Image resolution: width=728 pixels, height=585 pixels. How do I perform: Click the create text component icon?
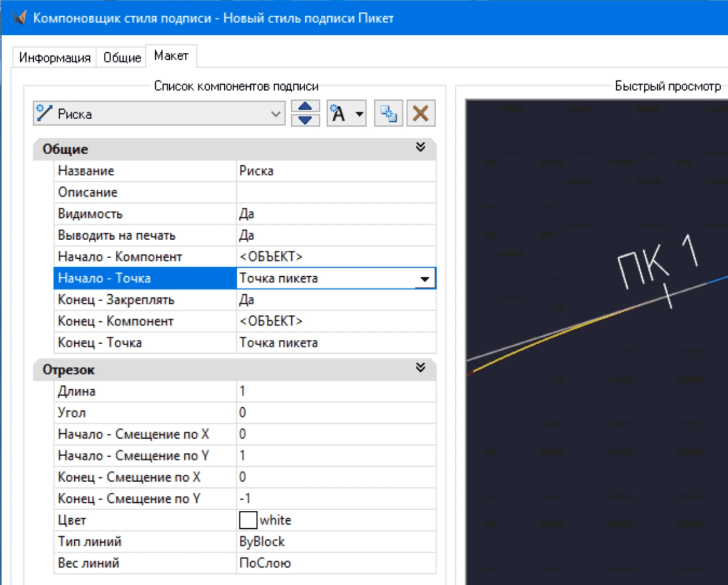click(338, 114)
